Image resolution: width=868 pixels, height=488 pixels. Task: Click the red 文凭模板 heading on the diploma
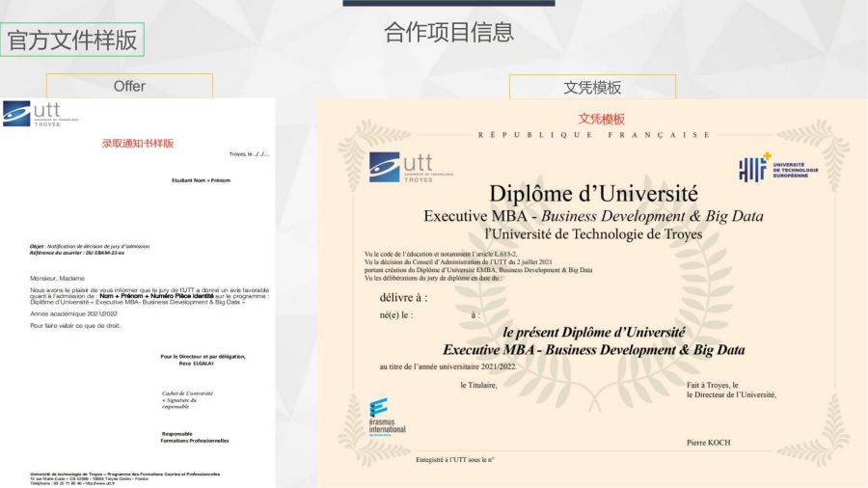[602, 119]
